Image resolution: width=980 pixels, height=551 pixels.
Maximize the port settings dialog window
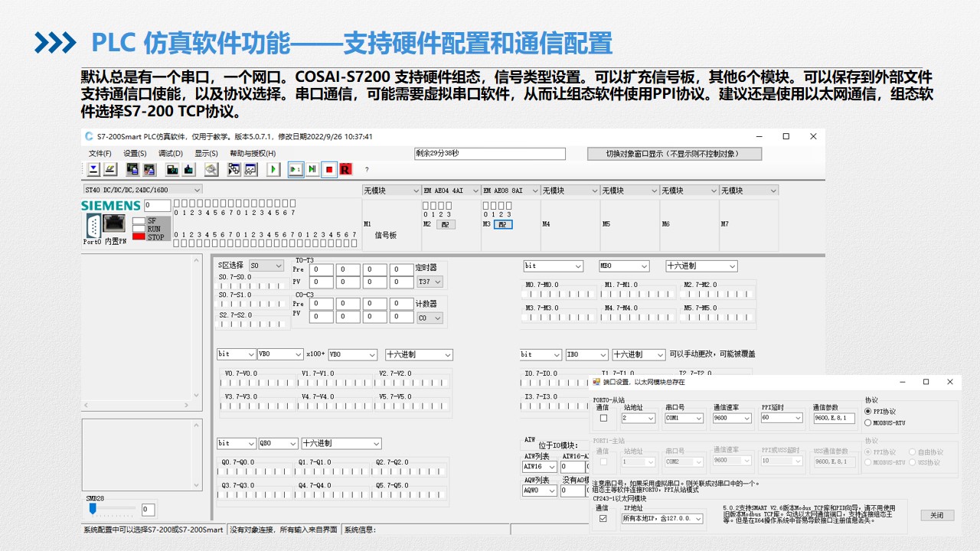[926, 381]
